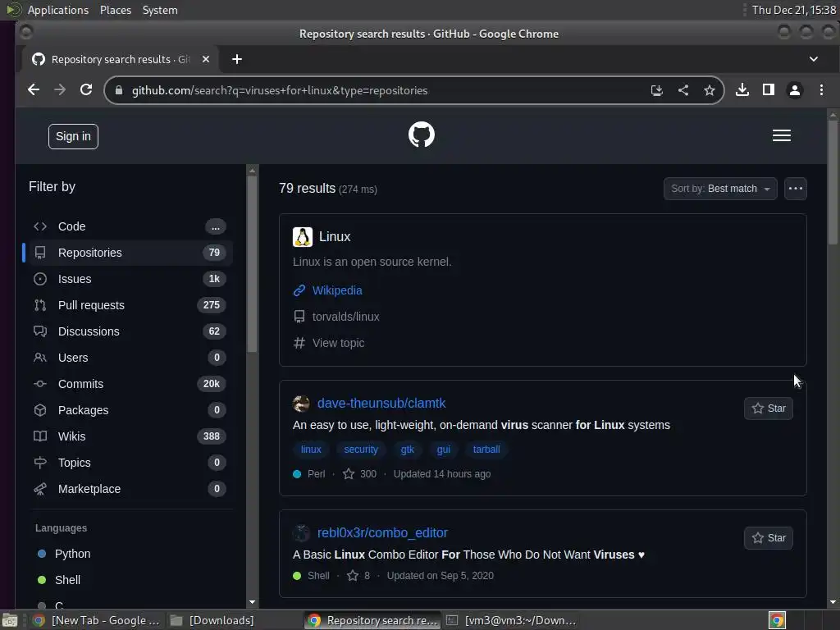Click the page scroll down arrow
Image resolution: width=840 pixels, height=630 pixels.
click(833, 602)
